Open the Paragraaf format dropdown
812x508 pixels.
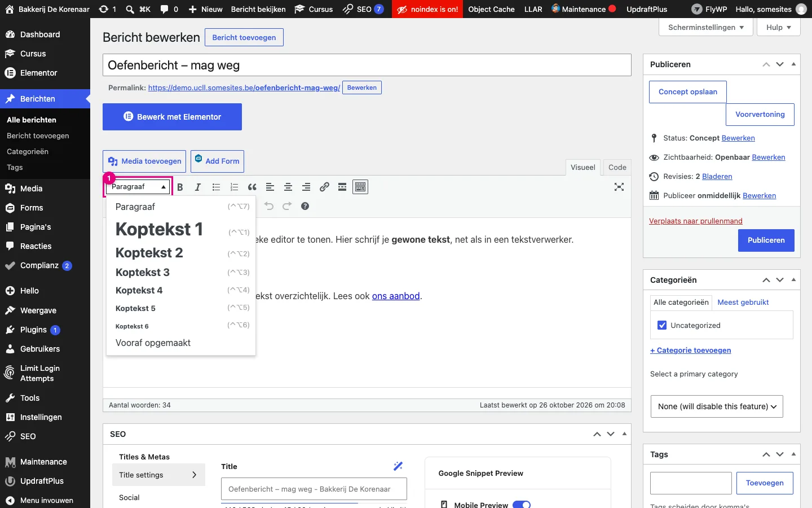click(138, 187)
